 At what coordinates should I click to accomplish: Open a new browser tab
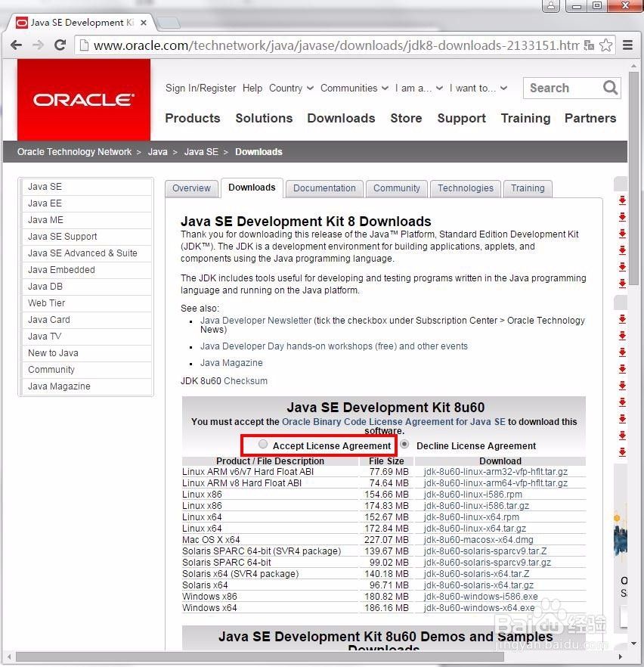click(169, 23)
